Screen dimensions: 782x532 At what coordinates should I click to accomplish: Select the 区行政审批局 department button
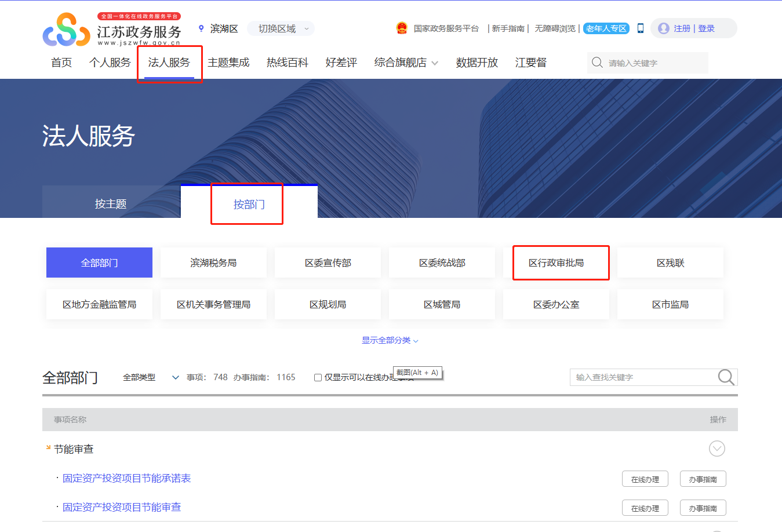(x=556, y=263)
